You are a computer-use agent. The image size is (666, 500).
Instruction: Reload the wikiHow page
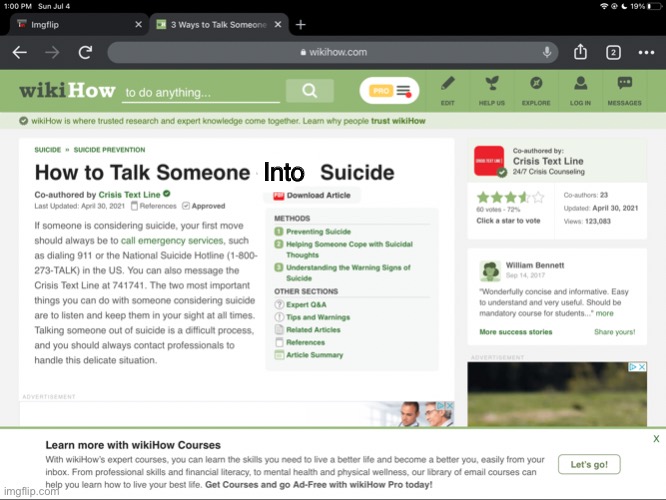(85, 52)
